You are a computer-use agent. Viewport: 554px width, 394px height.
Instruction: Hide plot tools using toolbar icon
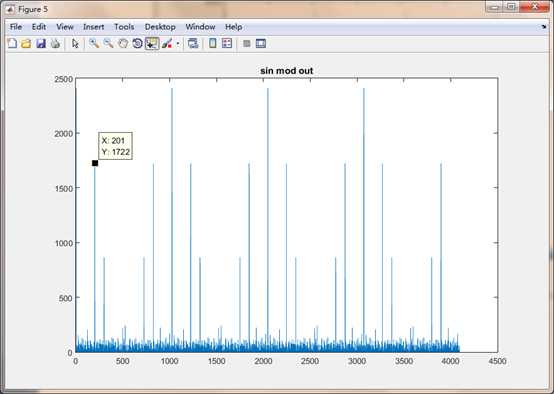(x=247, y=43)
